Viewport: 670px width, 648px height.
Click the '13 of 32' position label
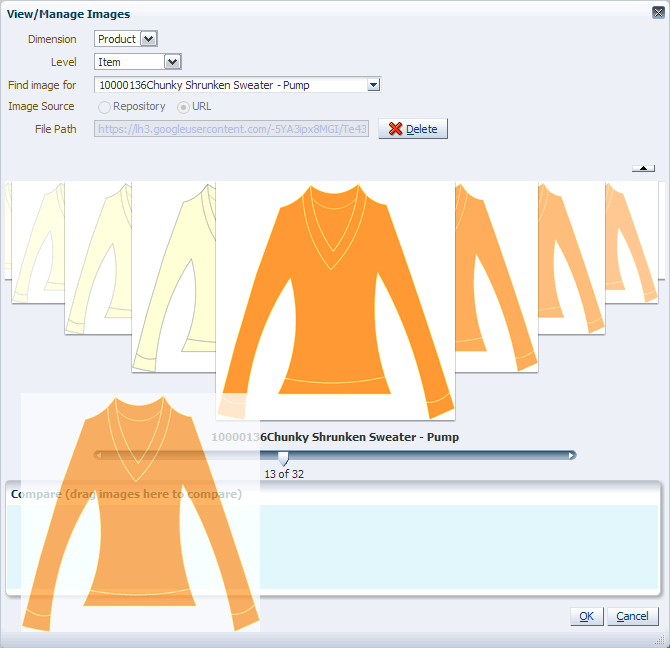284,474
